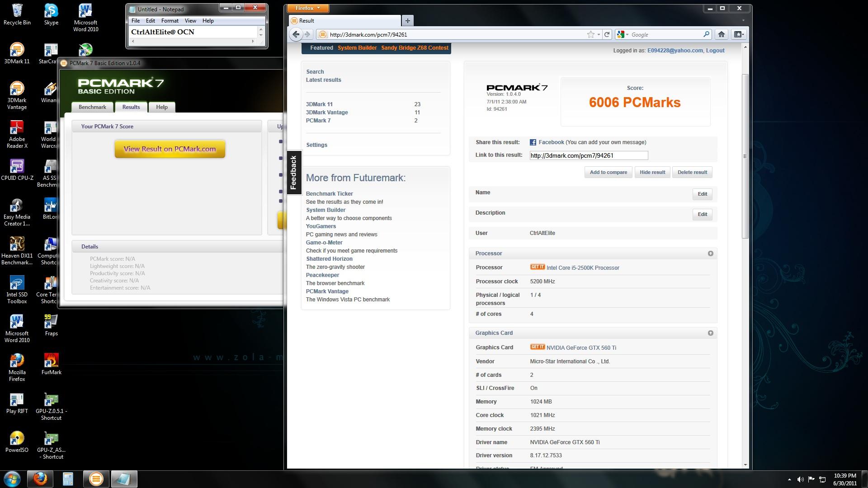Open GPU-Z.0.5.1 Shortcut icon
Viewport: 868px width, 488px height.
(51, 406)
